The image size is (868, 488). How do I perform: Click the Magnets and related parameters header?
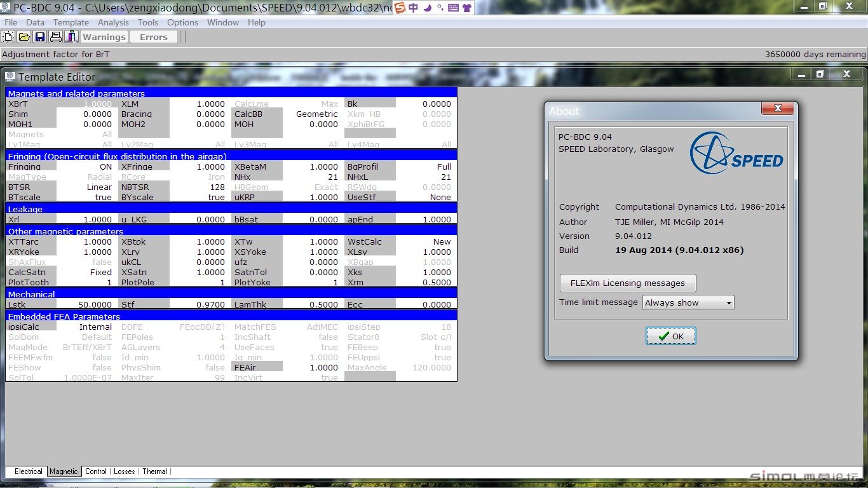click(x=231, y=93)
